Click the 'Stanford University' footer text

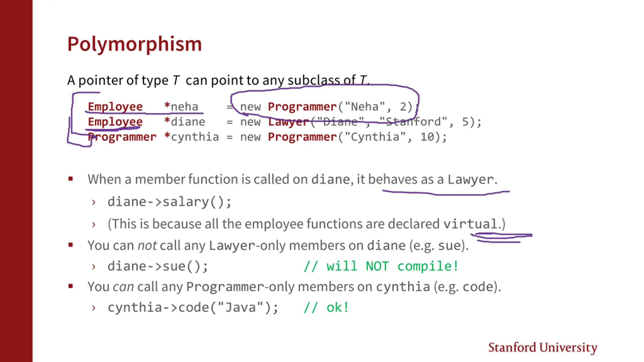(543, 348)
